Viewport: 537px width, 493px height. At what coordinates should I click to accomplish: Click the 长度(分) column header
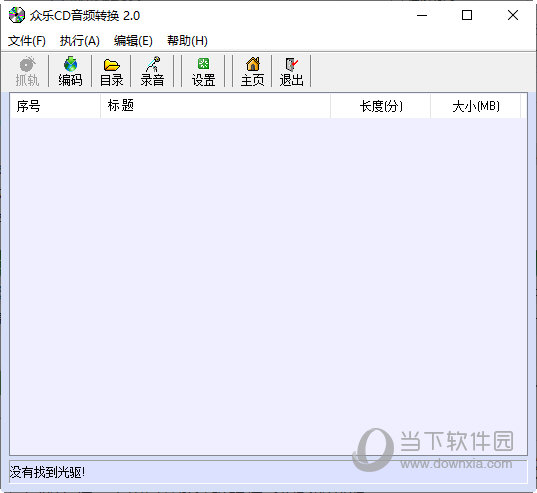coord(380,106)
